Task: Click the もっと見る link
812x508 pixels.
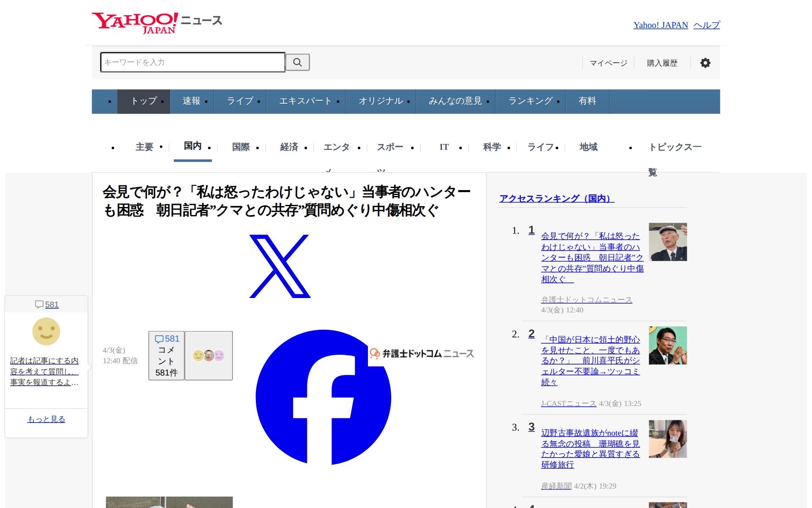Action: tap(46, 419)
